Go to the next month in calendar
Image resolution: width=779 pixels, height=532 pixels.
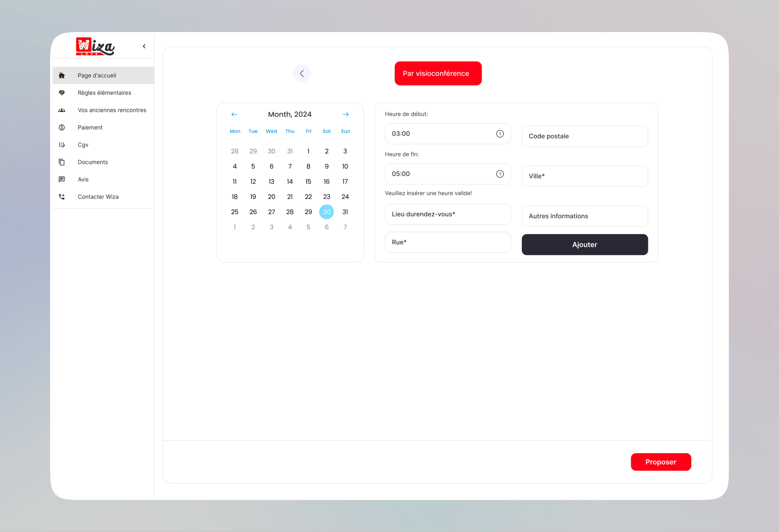click(x=346, y=115)
